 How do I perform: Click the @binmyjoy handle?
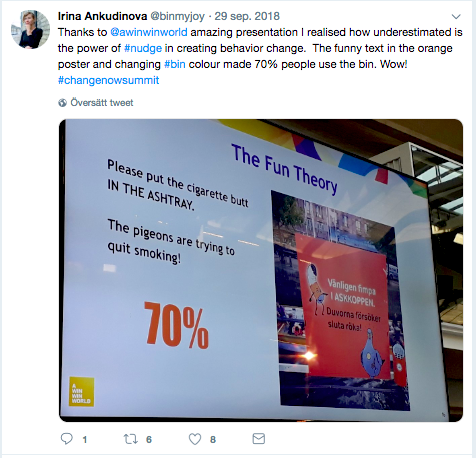click(x=178, y=16)
